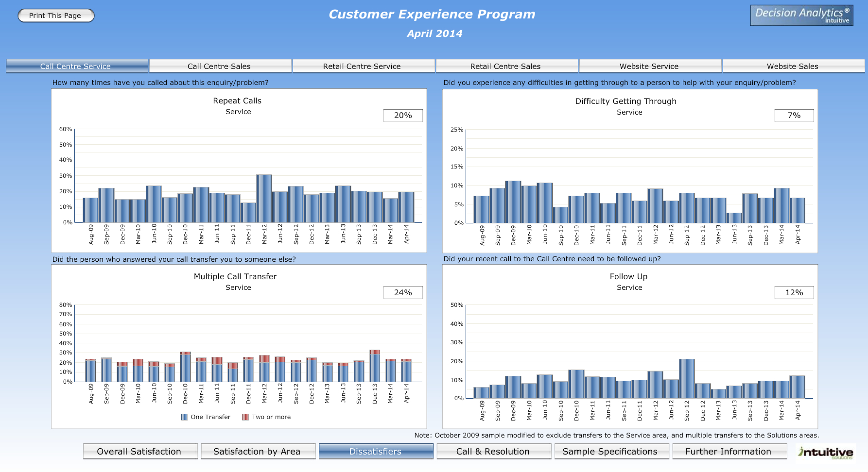Click the Sep-12 bar in Follow Up chart

[x=687, y=379]
